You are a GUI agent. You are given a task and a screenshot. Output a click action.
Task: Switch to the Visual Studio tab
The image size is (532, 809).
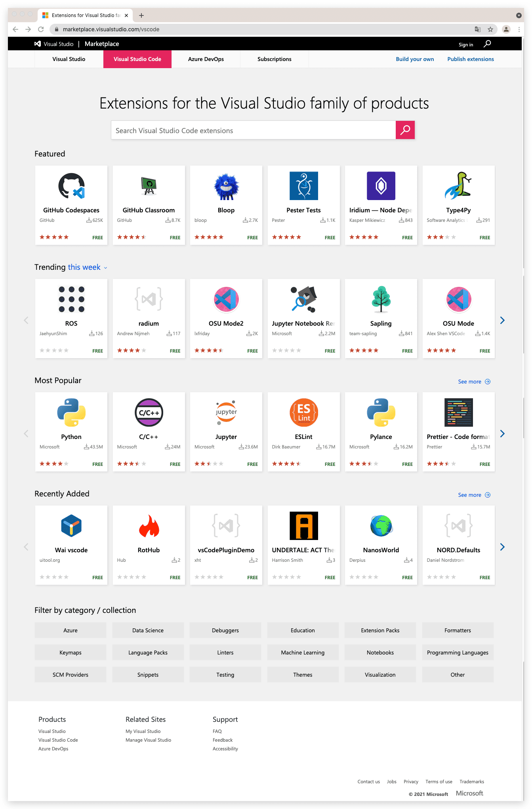tap(69, 59)
